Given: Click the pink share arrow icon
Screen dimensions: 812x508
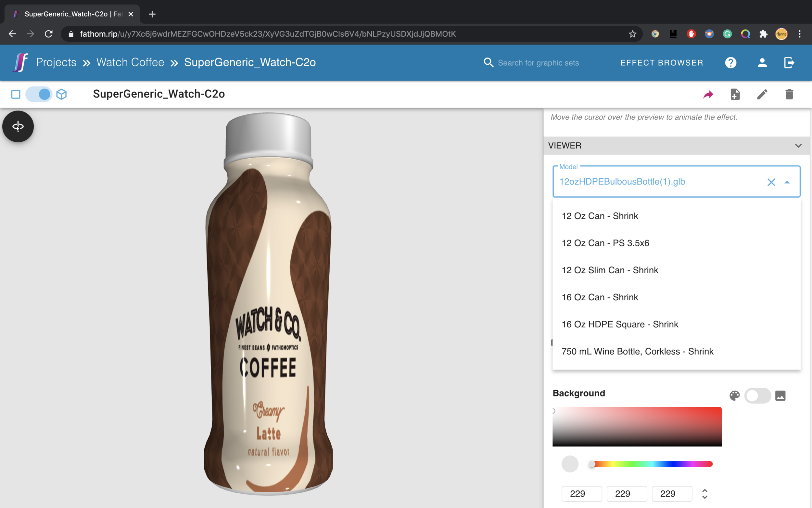Looking at the screenshot, I should pos(708,94).
